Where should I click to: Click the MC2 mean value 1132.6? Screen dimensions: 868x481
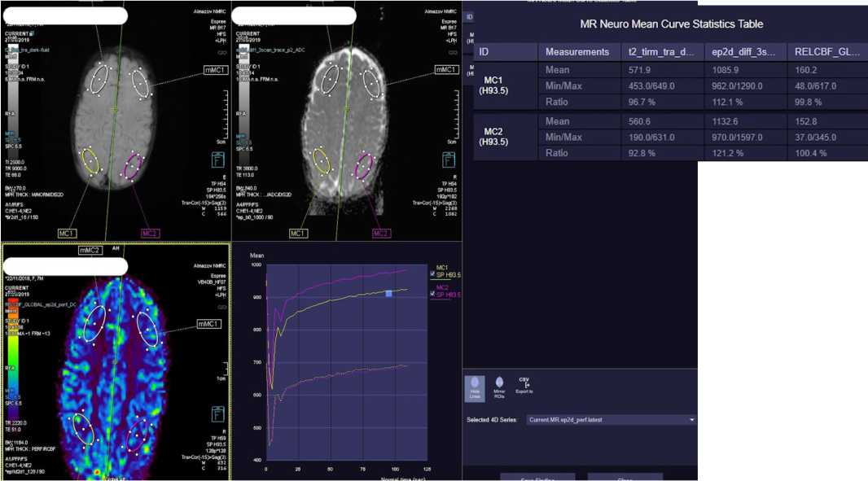point(725,122)
